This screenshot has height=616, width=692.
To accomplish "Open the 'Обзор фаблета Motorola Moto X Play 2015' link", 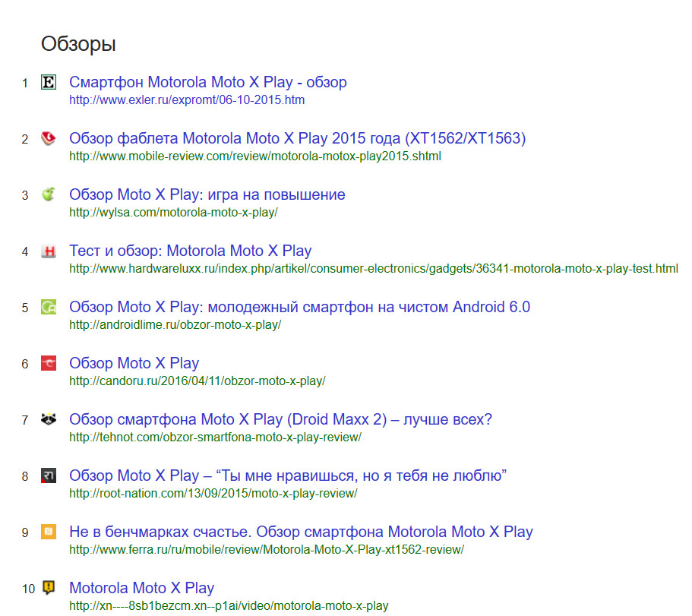I will (297, 138).
